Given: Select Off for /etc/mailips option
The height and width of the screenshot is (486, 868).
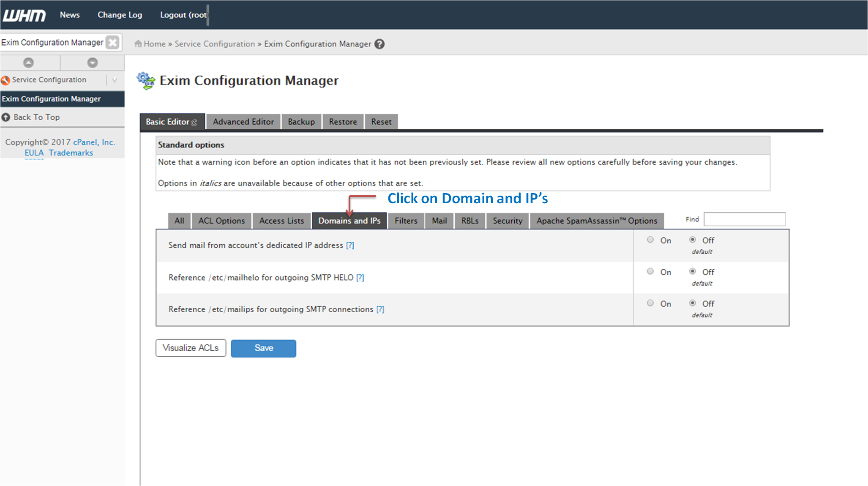Looking at the screenshot, I should pyautogui.click(x=693, y=303).
